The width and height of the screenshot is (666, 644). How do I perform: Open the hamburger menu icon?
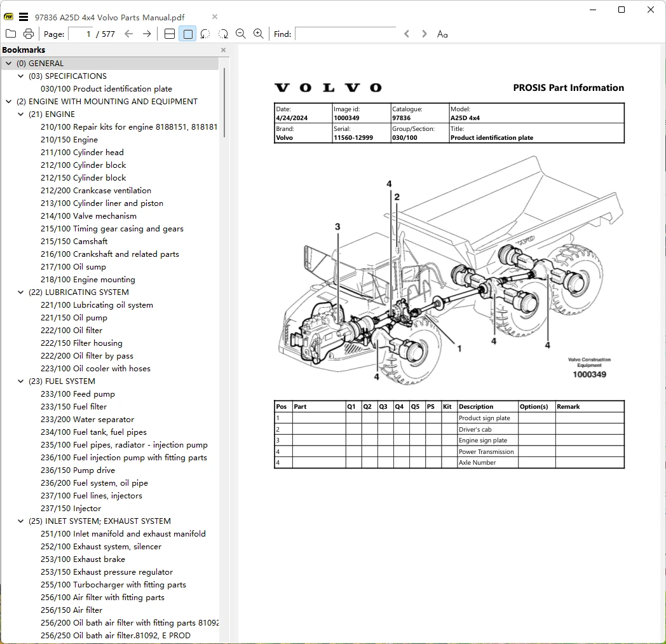(24, 17)
